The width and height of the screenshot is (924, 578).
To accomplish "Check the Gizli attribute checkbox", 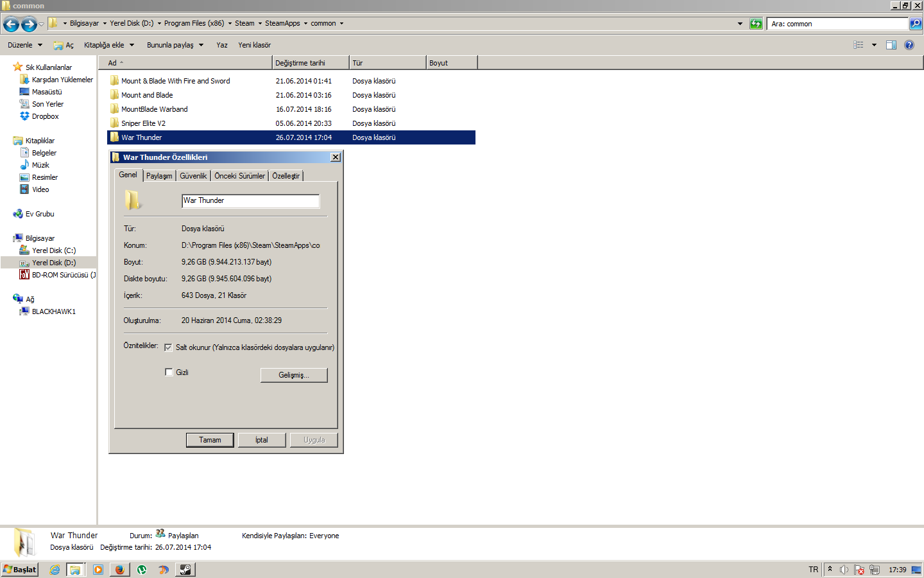I will coord(169,372).
